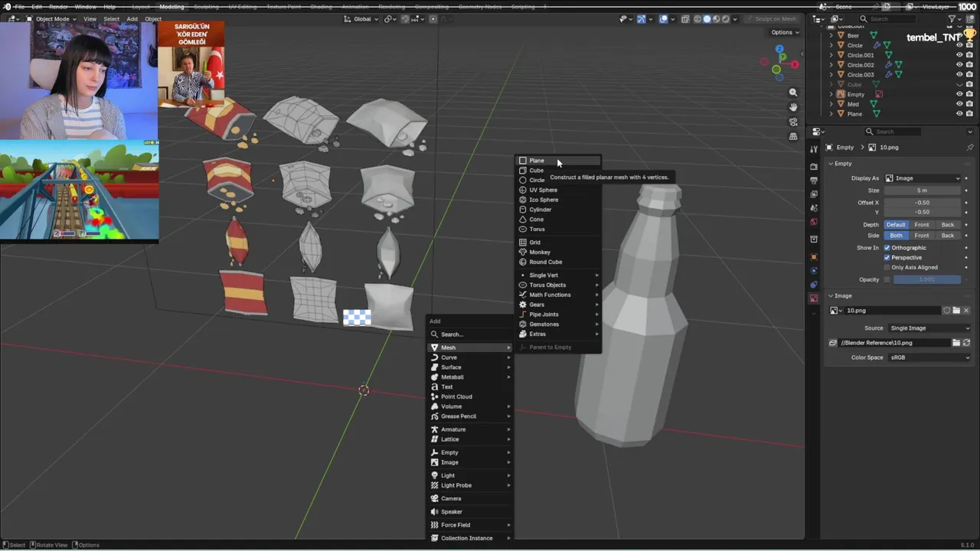This screenshot has height=551, width=980.
Task: Uncheck the Orthographic checkbox
Action: (x=887, y=248)
